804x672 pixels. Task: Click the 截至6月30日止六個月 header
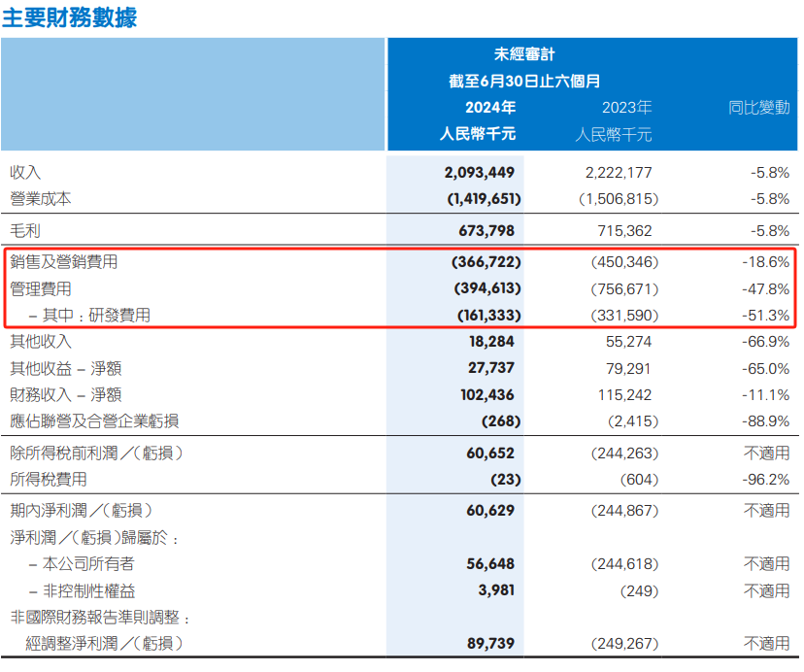tap(524, 82)
